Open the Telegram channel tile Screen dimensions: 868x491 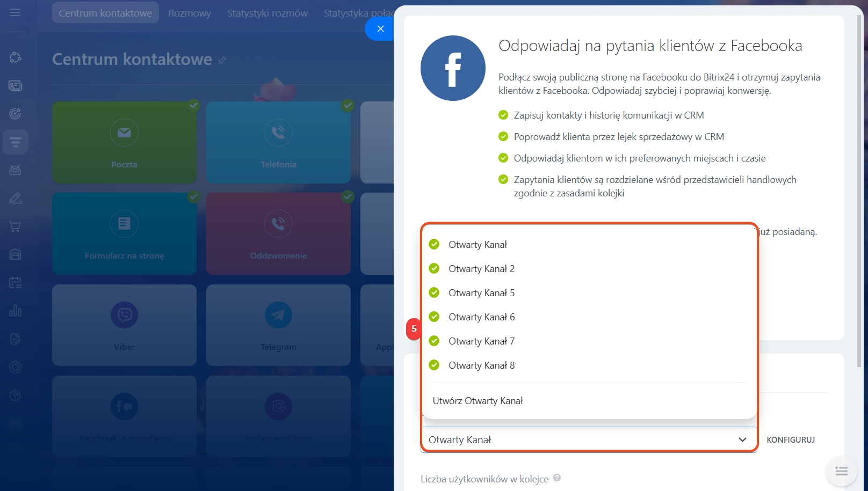pos(278,325)
